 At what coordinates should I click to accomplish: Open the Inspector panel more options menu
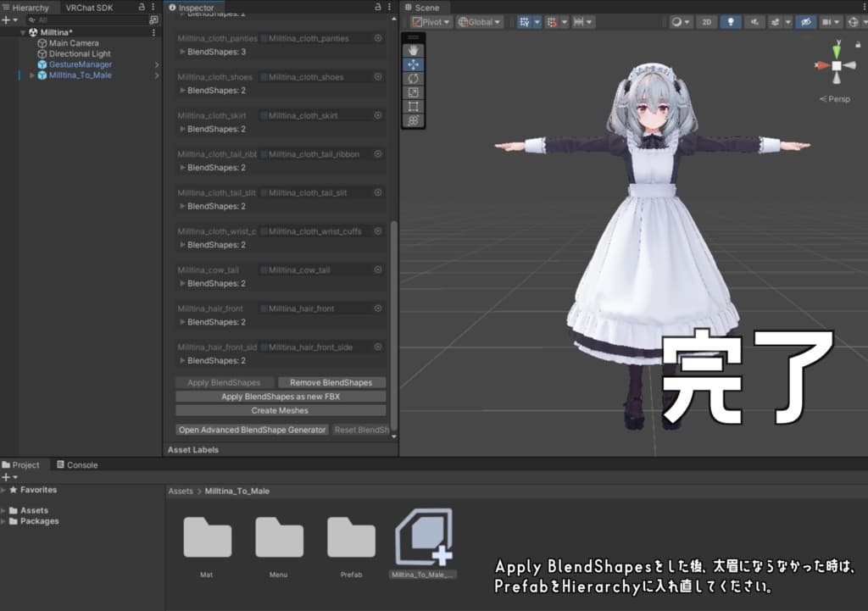390,7
